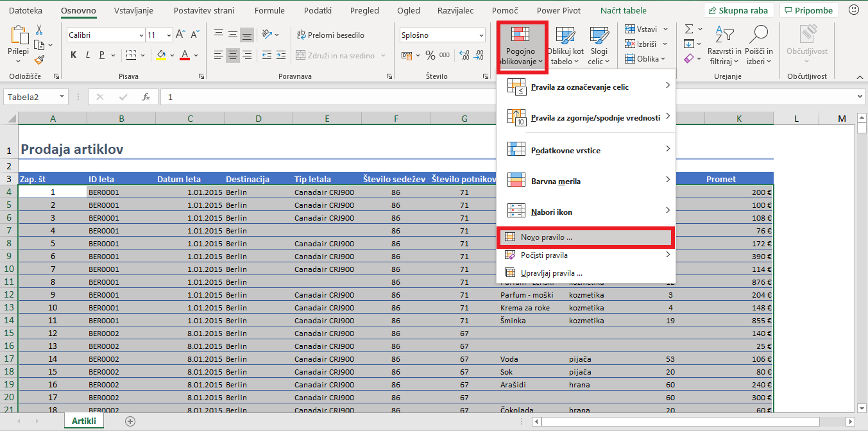The height and width of the screenshot is (431, 868).
Task: Click the insert function fx icon
Action: pyautogui.click(x=146, y=97)
